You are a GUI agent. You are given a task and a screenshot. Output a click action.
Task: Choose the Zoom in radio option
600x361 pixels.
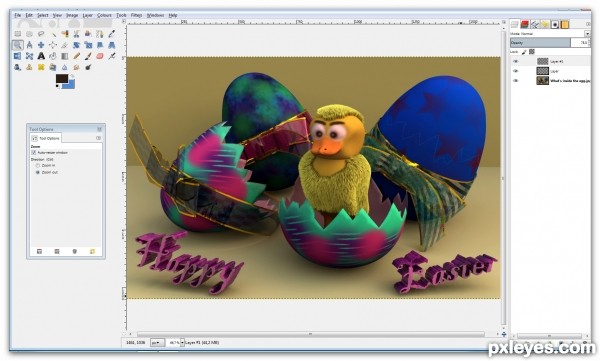(38, 165)
